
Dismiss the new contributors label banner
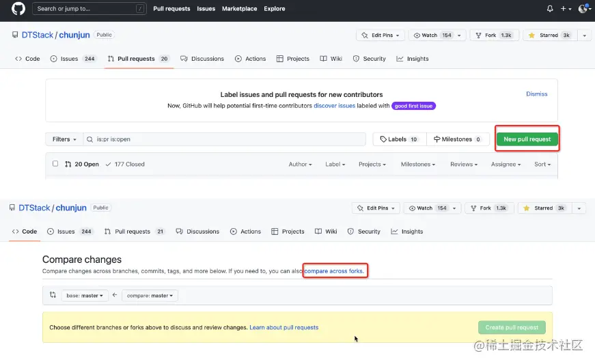point(536,94)
